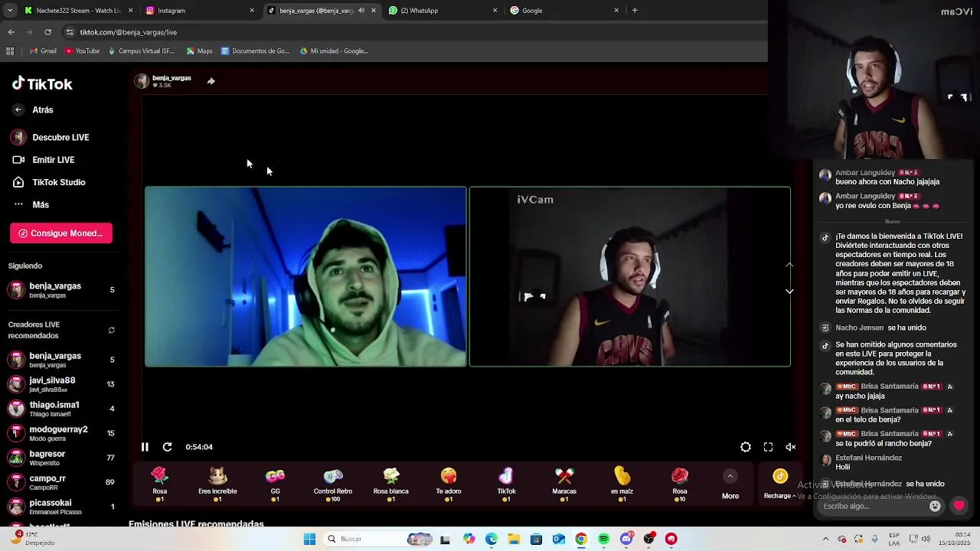Open the YouTube bookmark
Viewport: 980px width, 551px height.
tap(82, 51)
